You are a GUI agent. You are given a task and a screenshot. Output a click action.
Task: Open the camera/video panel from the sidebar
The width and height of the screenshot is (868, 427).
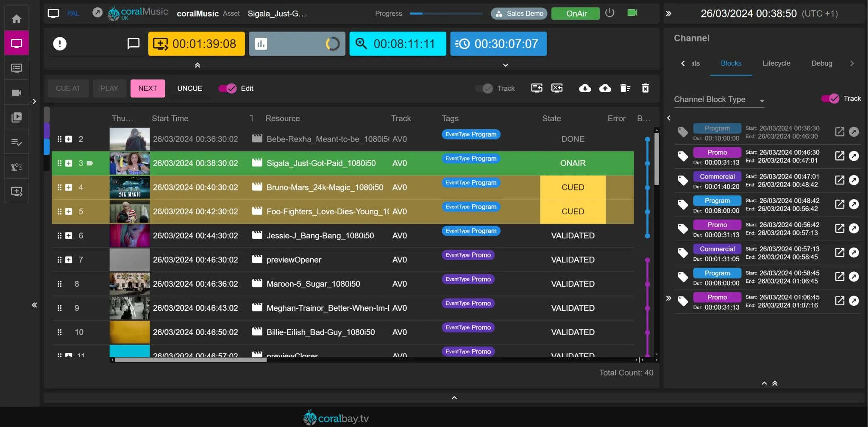[17, 92]
